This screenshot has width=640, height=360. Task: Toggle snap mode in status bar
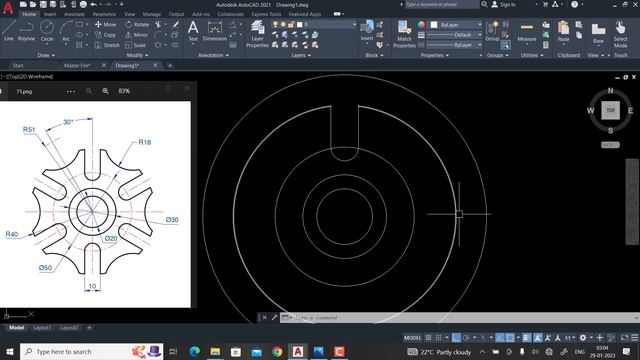coord(438,338)
